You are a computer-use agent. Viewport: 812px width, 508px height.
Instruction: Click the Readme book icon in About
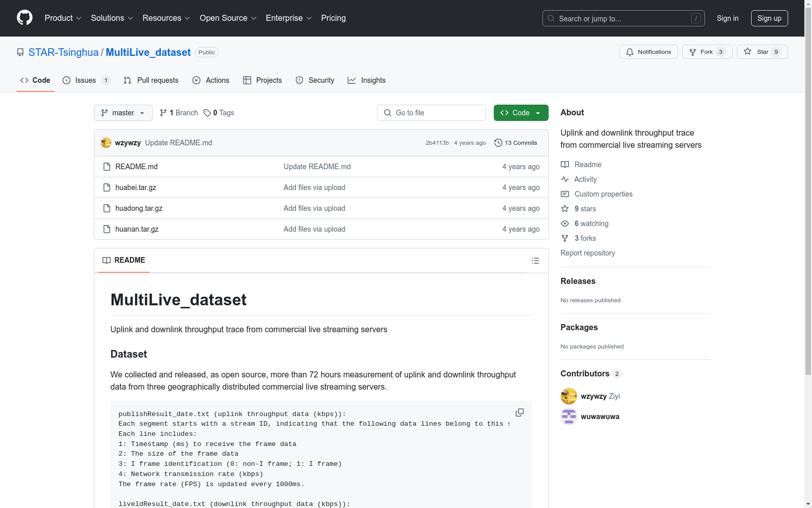(x=565, y=165)
